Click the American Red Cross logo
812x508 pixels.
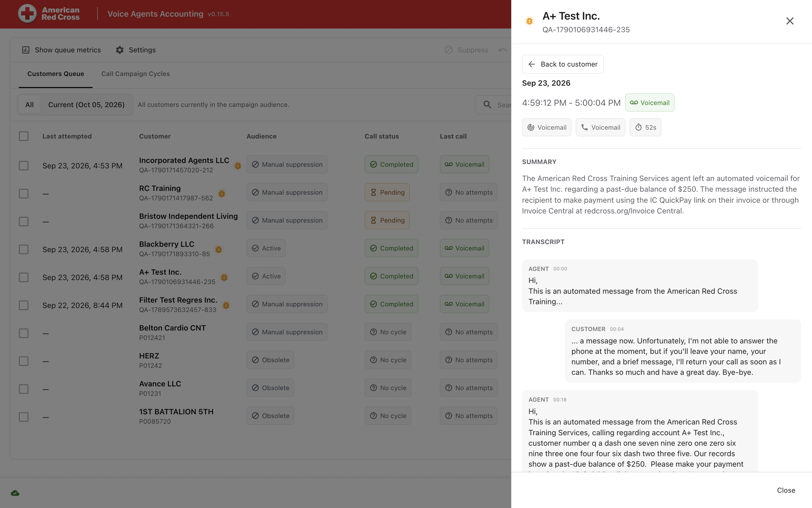pos(49,14)
